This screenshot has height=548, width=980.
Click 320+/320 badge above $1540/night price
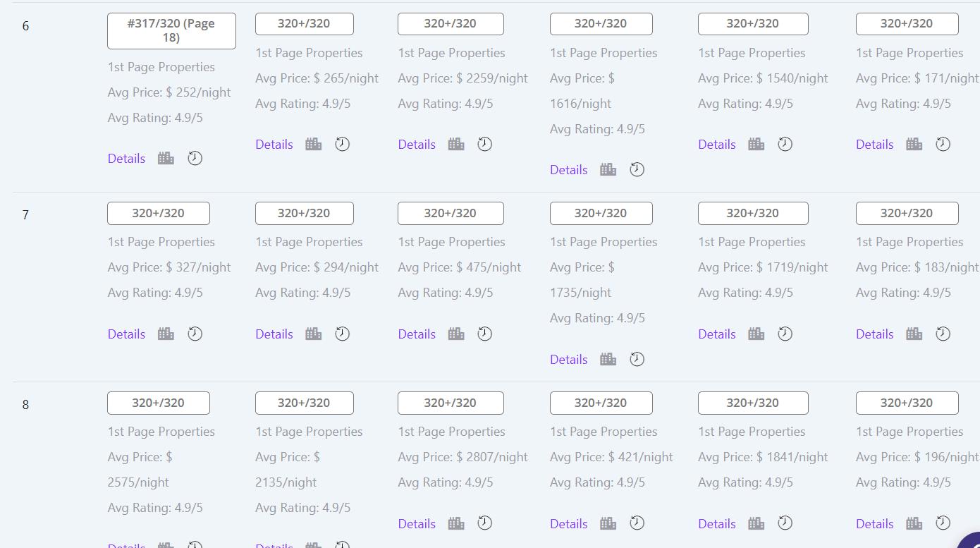click(x=753, y=23)
